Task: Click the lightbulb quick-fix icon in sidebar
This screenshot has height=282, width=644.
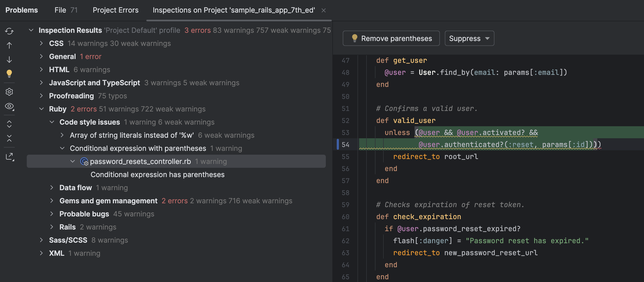Action: pos(9,74)
